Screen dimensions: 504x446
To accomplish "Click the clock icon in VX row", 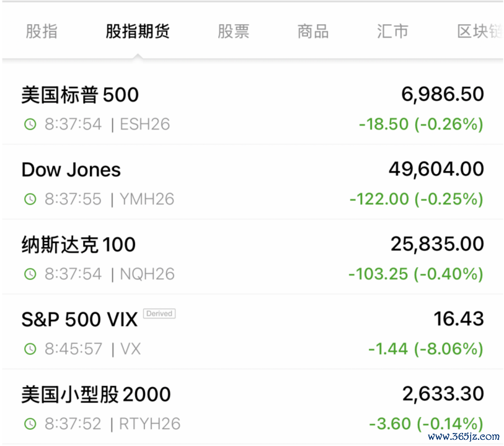I will (30, 349).
